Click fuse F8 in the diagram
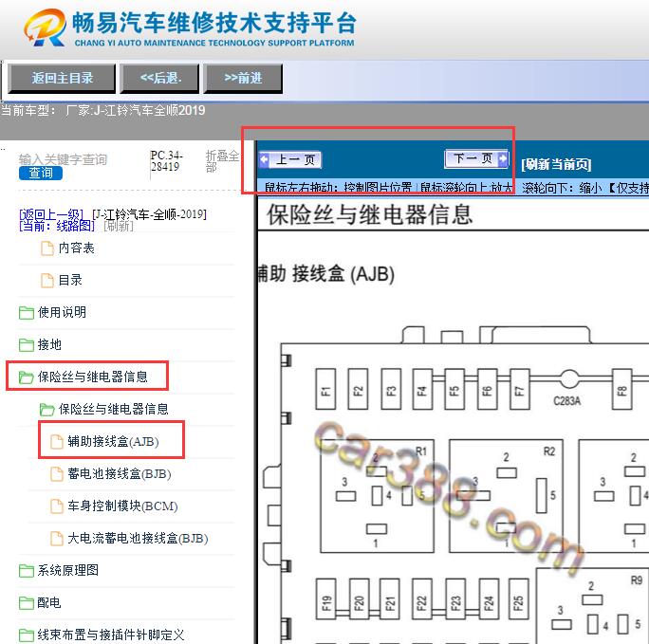The height and width of the screenshot is (644, 649). pos(621,390)
